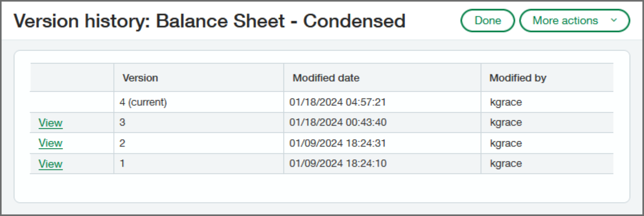This screenshot has height=216, width=644.
Task: Click the Modified date column header
Action: (x=326, y=78)
